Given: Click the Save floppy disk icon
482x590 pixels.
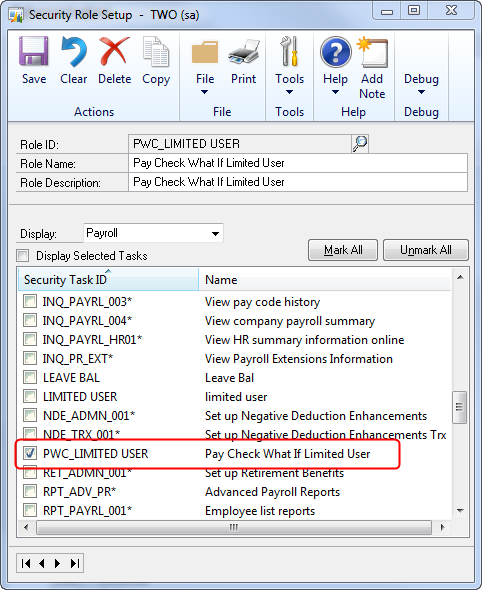Looking at the screenshot, I should pyautogui.click(x=34, y=52).
